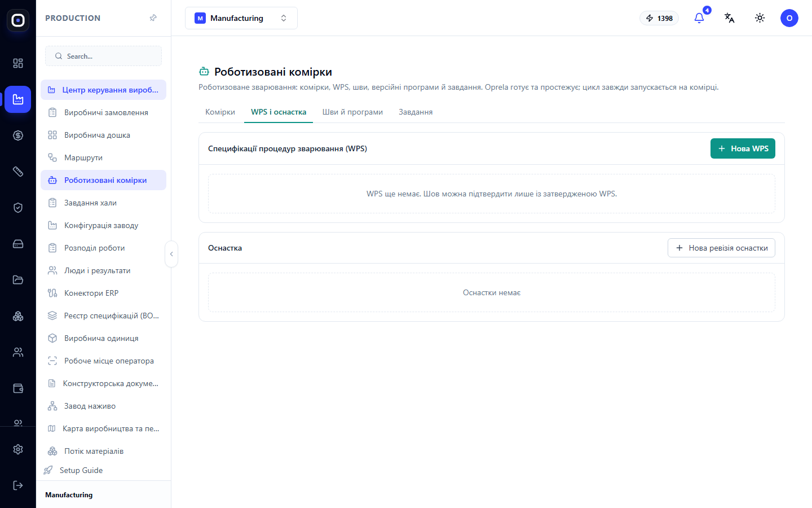812x508 pixels.
Task: Go to Маршрути in the sidebar
Action: tap(103, 157)
